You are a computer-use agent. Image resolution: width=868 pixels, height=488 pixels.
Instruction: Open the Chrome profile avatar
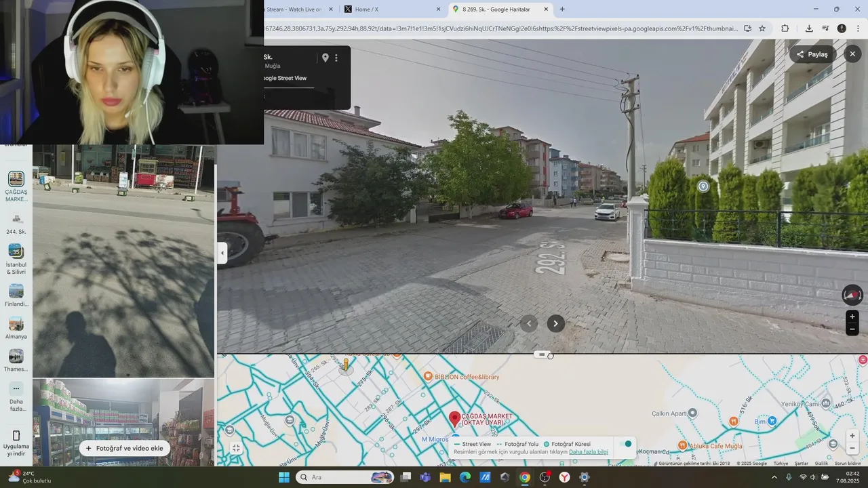pos(842,28)
